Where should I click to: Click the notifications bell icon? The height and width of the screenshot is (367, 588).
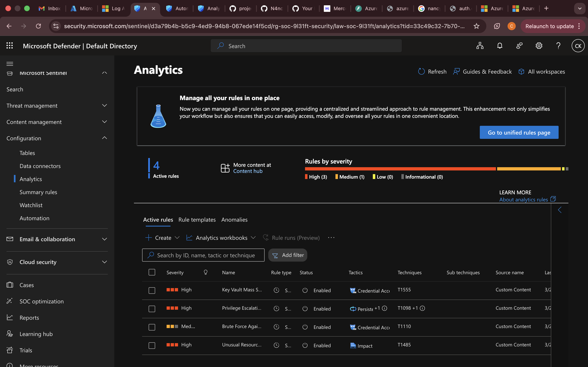coord(500,46)
